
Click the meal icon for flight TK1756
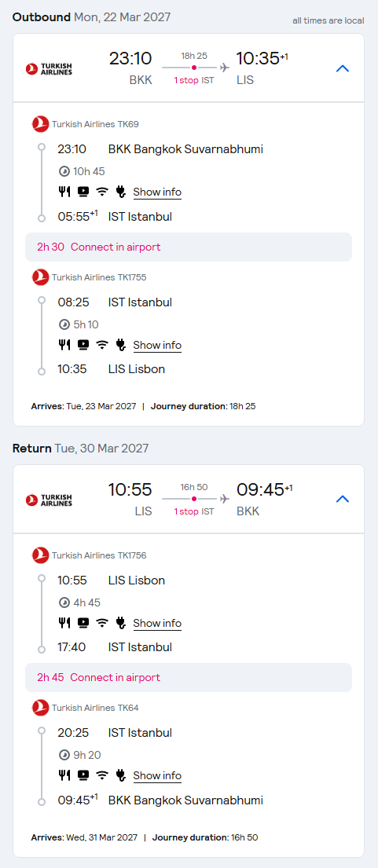64,623
